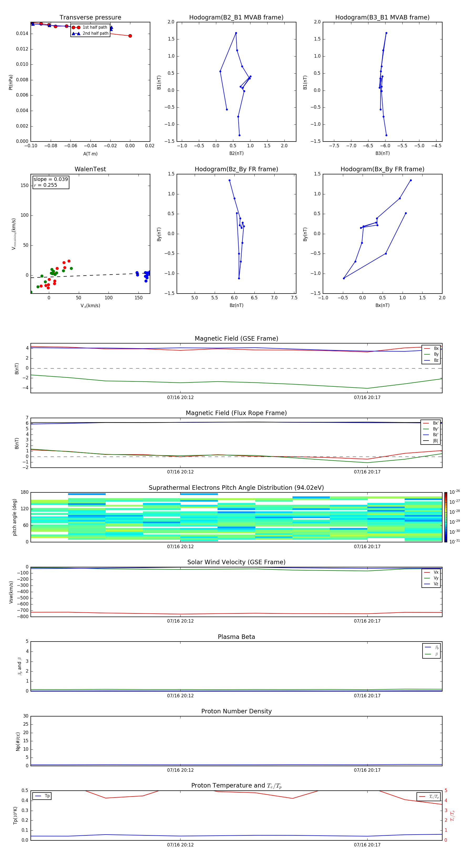Viewport: 473px width, 868px height.
Task: Click the "Bz'" flux rope legend entry
Action: [x=431, y=435]
